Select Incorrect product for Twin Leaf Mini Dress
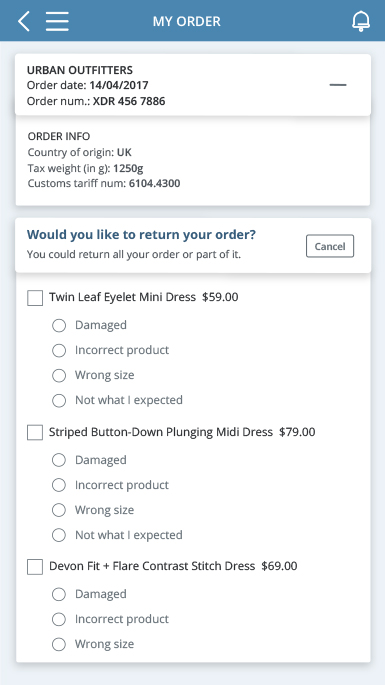The width and height of the screenshot is (385, 685). point(59,350)
